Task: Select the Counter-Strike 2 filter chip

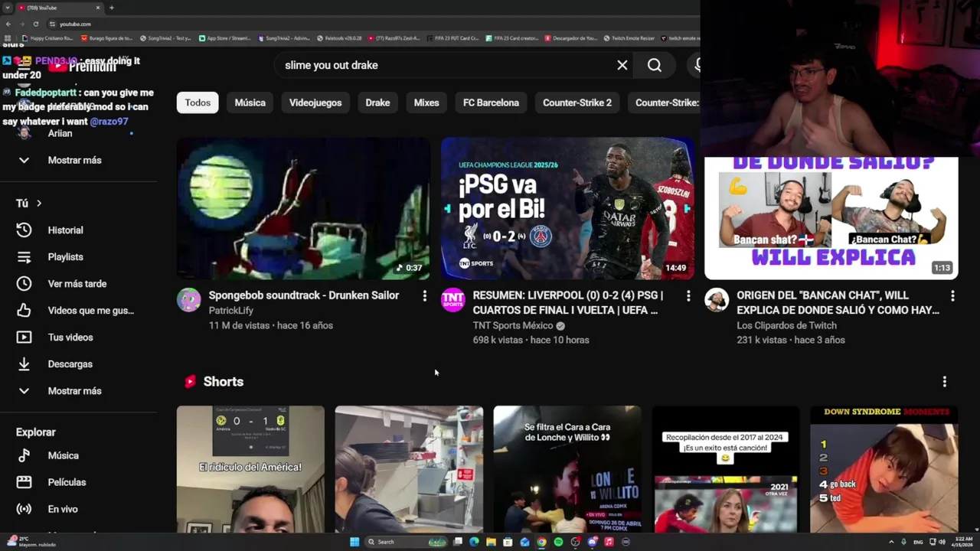Action: point(577,103)
